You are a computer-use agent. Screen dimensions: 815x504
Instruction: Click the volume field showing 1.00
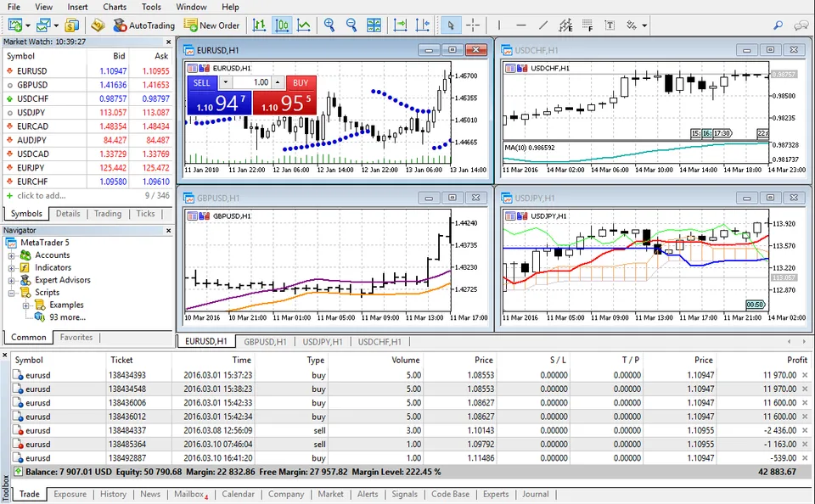251,82
